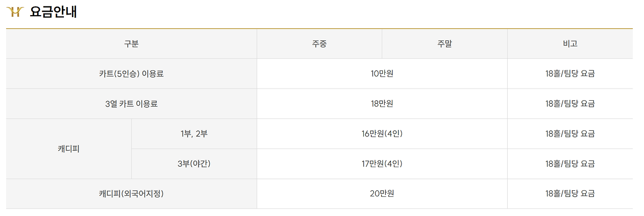This screenshot has height=216, width=644.
Task: Click the gold H logo icon
Action: point(15,12)
